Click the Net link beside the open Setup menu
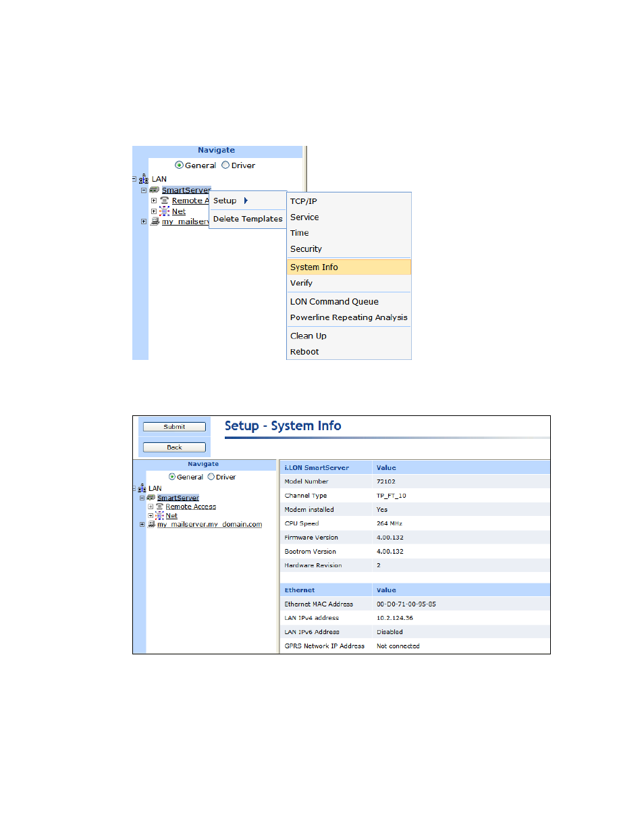644x834 pixels. pyautogui.click(x=179, y=211)
